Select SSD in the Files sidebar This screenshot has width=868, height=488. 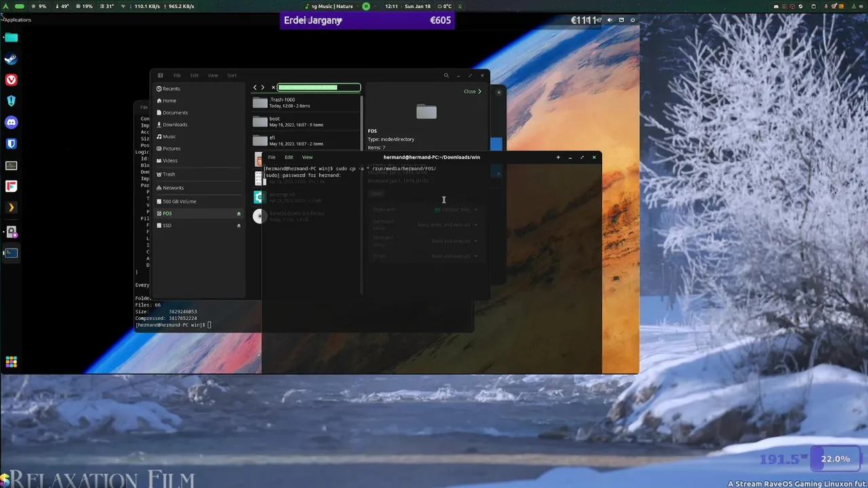pyautogui.click(x=199, y=226)
